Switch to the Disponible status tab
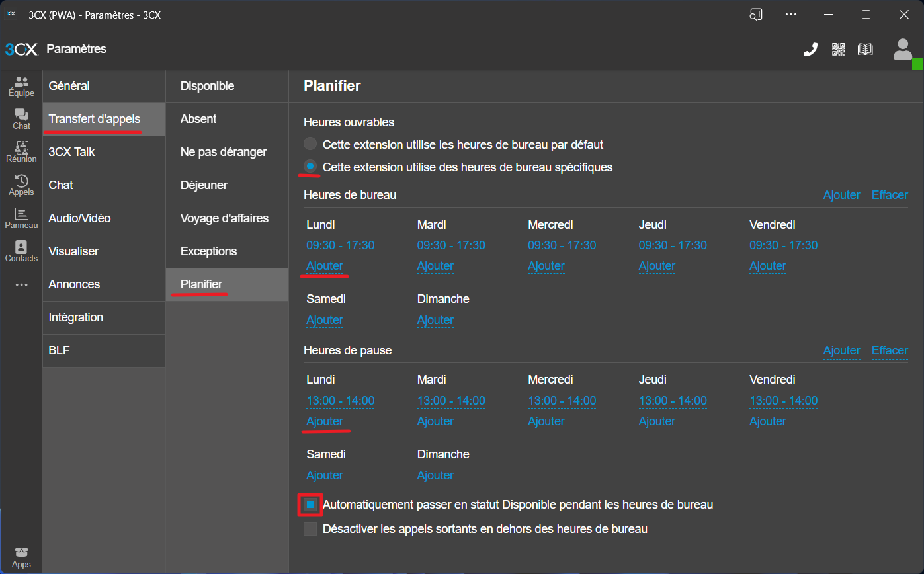Image resolution: width=924 pixels, height=574 pixels. pyautogui.click(x=227, y=86)
